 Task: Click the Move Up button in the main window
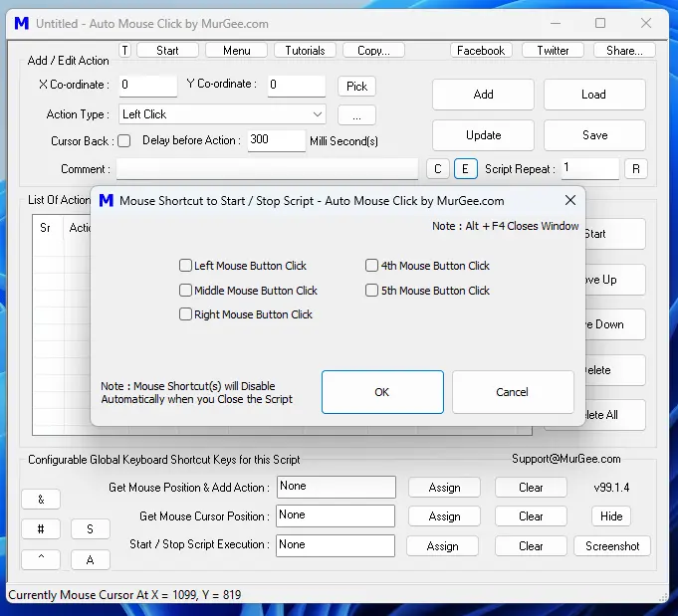click(x=615, y=280)
